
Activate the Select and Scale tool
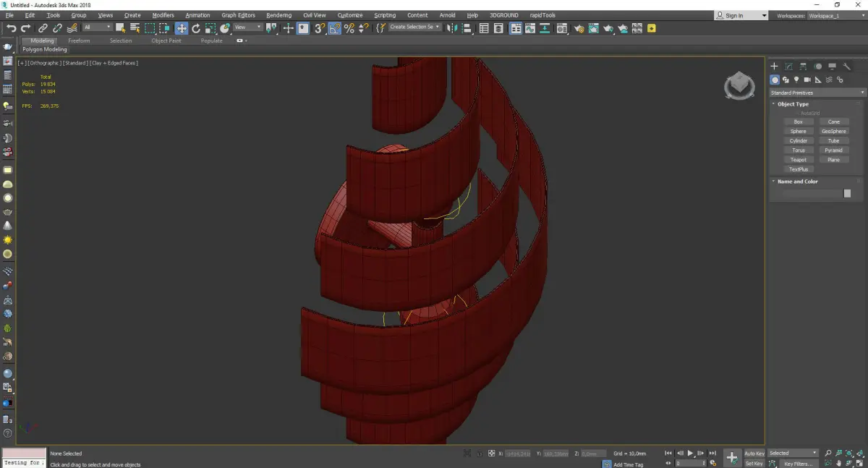tap(210, 28)
